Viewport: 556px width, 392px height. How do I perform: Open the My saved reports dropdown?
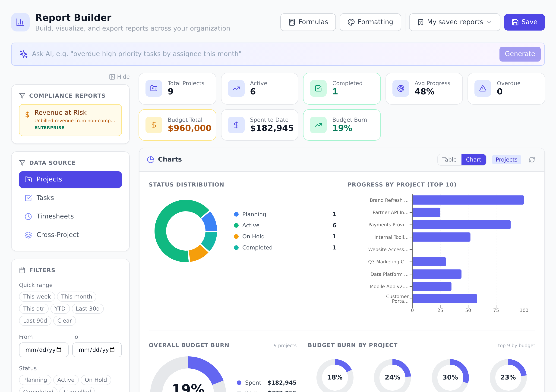tap(455, 22)
